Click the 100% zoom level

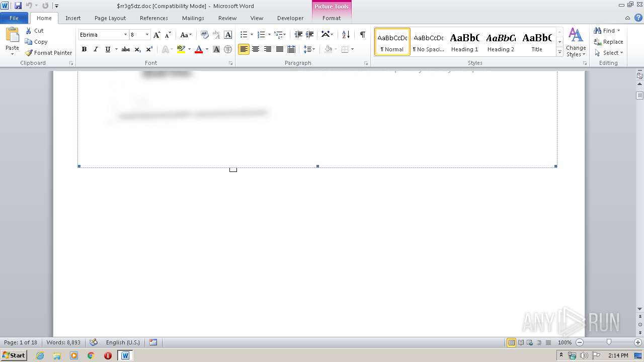click(x=565, y=342)
